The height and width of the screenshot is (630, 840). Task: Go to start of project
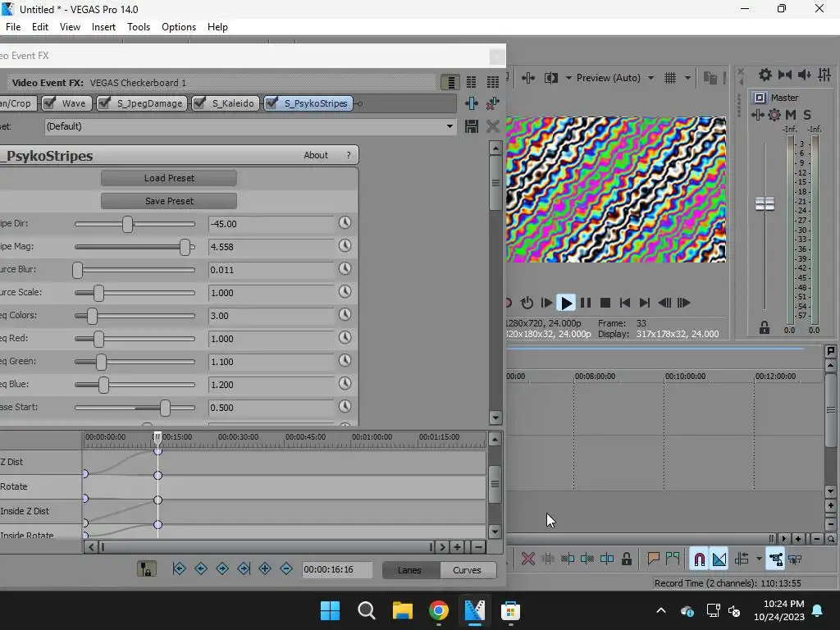624,303
